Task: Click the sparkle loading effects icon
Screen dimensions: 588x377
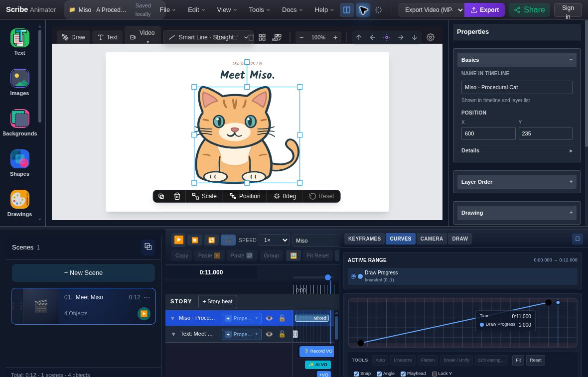Action: [x=379, y=10]
